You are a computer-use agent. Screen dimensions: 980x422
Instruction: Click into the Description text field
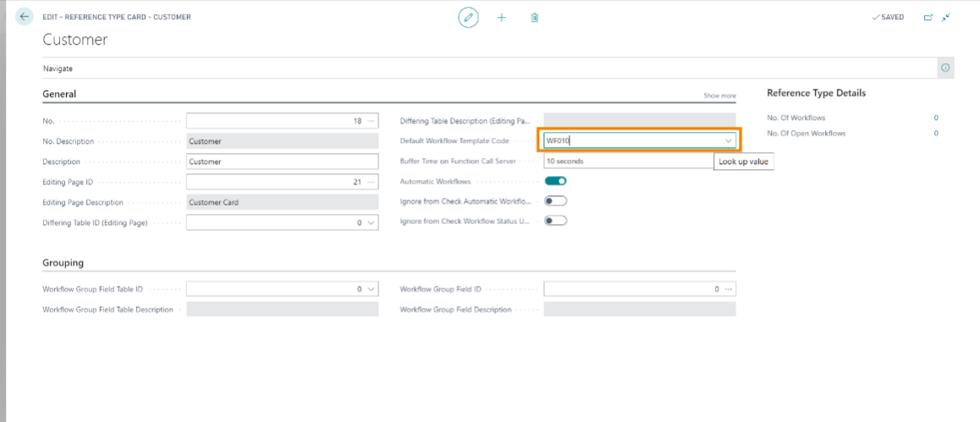tap(281, 162)
